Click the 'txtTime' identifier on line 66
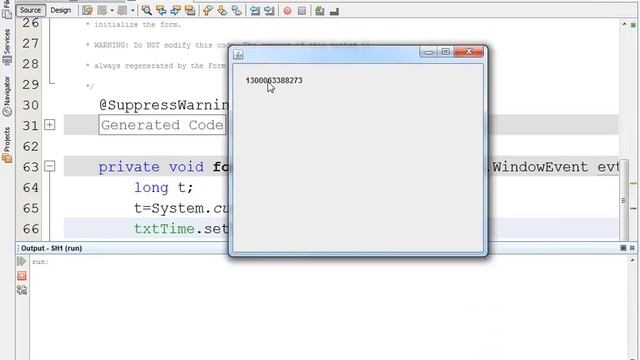640x360 pixels. click(164, 229)
